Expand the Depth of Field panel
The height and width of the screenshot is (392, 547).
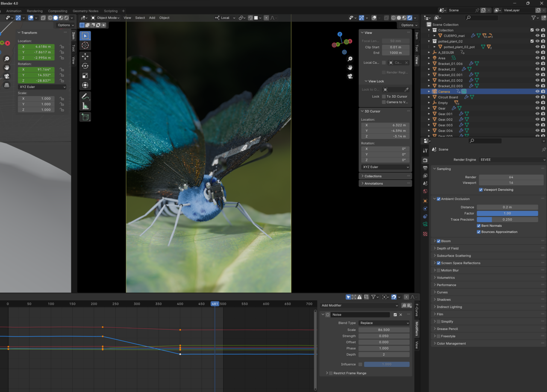pyautogui.click(x=447, y=248)
